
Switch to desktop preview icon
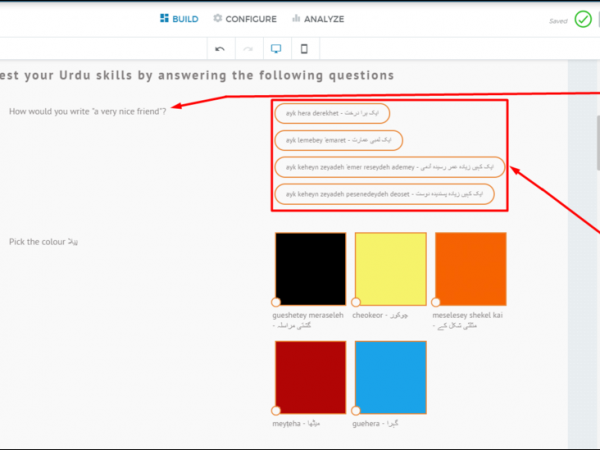point(276,48)
